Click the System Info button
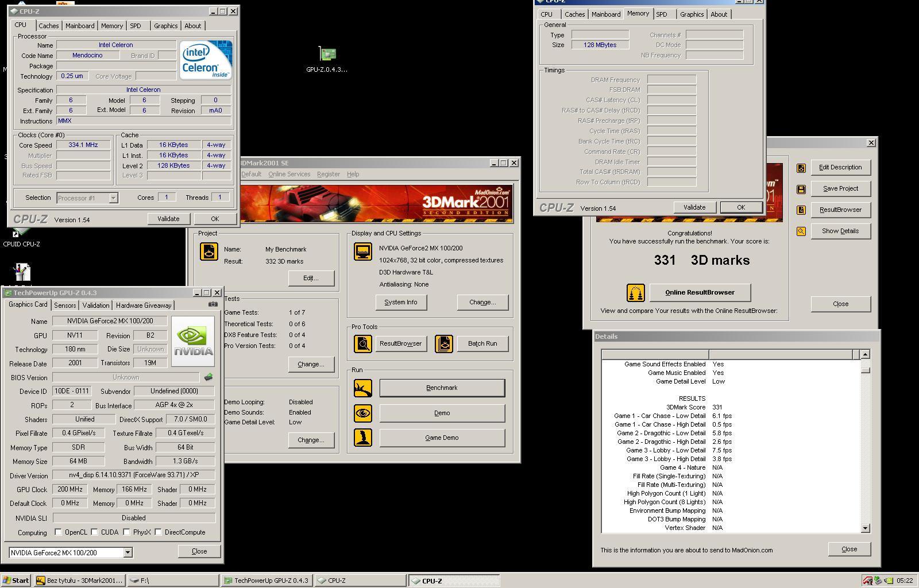The width and height of the screenshot is (919, 588). pos(401,302)
